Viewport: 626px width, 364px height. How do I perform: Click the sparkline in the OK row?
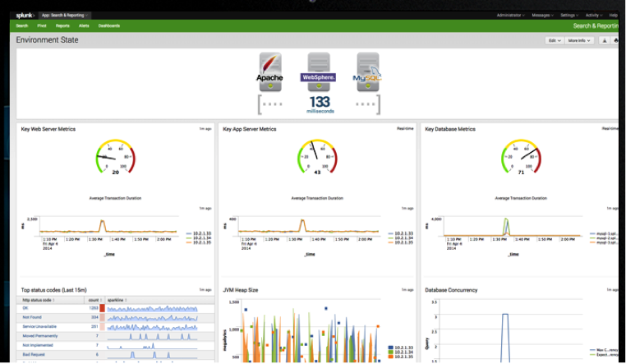(153, 308)
